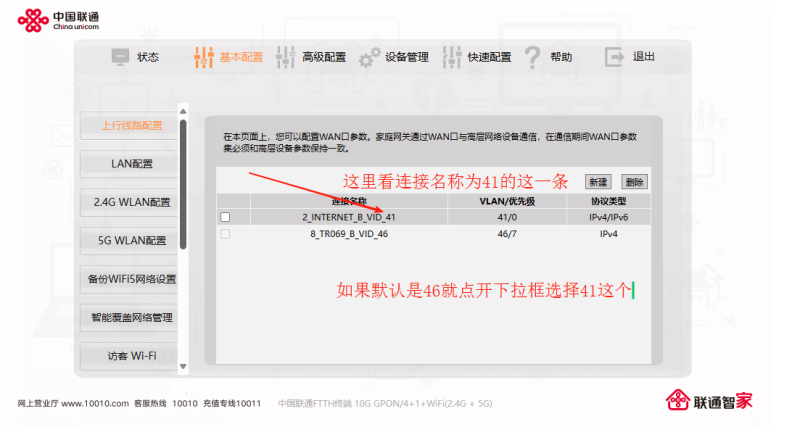
Task: Click the 高级配置 sliders icon
Action: pyautogui.click(x=286, y=57)
